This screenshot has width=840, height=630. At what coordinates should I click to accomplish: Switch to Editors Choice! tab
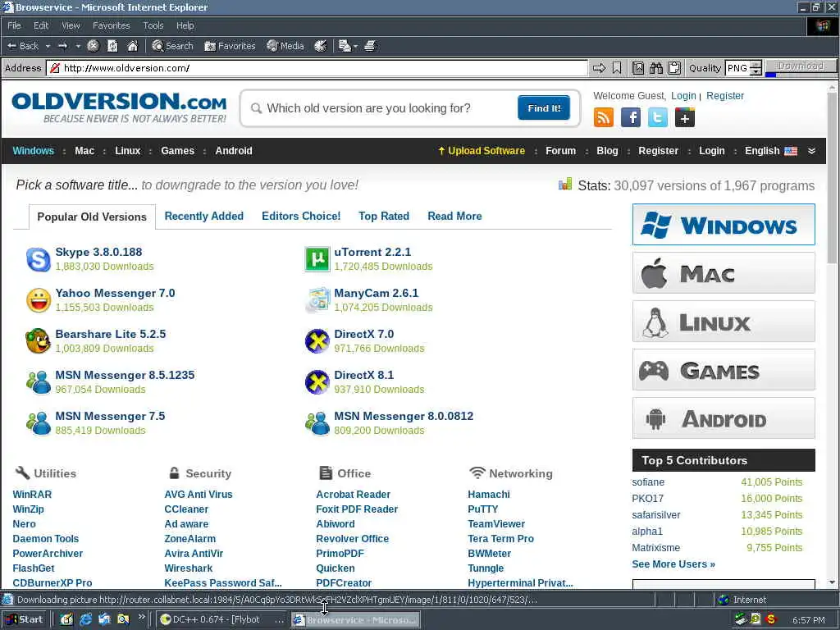(301, 216)
